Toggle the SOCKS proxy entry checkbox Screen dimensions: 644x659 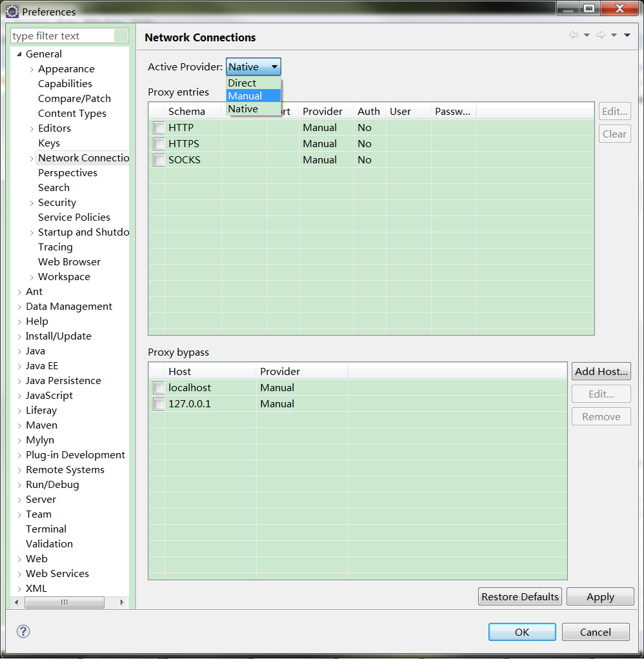tap(159, 160)
